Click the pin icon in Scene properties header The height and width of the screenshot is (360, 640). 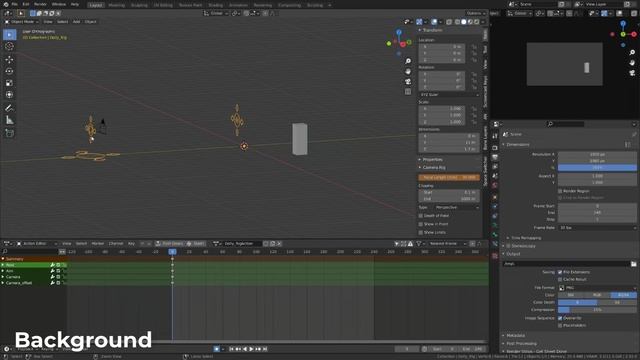634,134
